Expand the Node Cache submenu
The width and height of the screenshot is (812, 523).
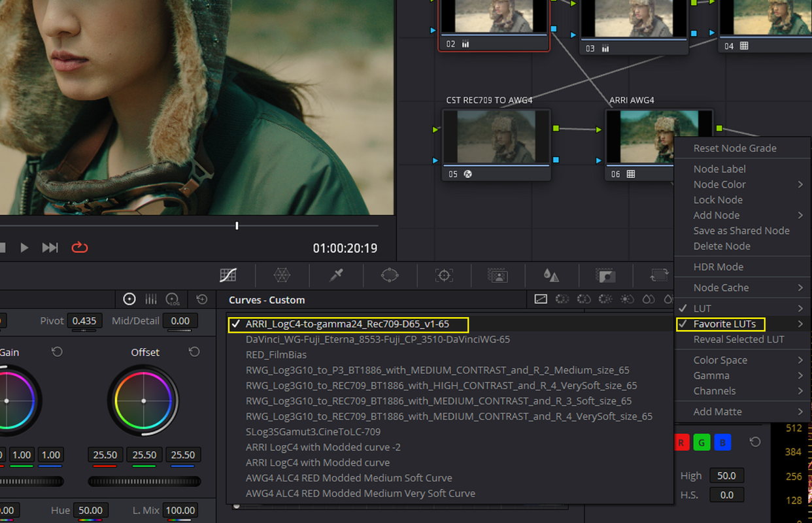pos(743,288)
